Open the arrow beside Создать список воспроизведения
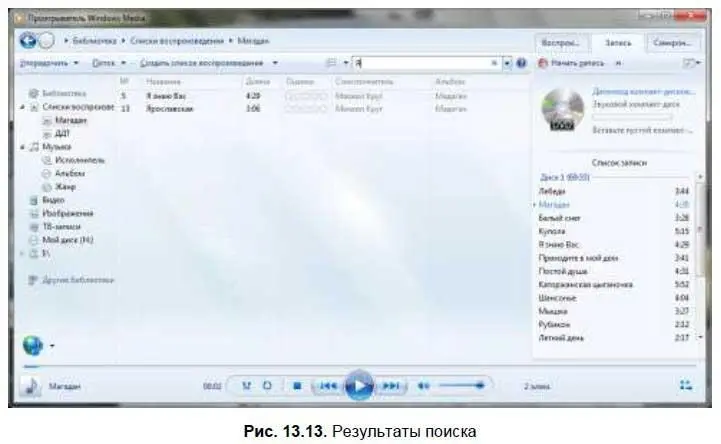This screenshot has width=721, height=444. 275,63
